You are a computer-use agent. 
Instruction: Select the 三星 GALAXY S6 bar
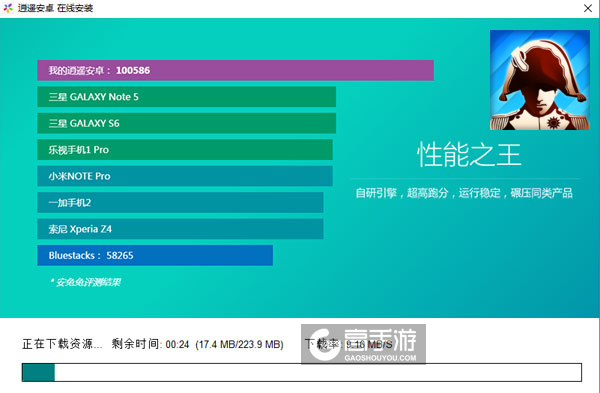(186, 123)
